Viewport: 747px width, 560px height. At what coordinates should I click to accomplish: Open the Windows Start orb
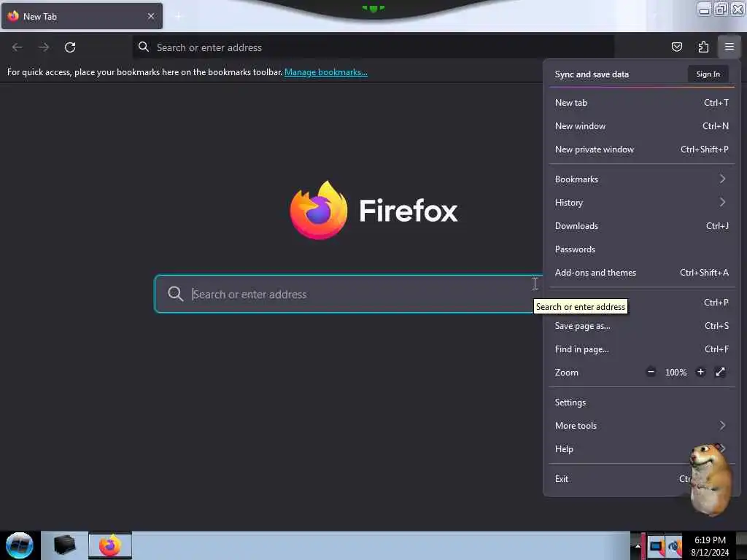point(19,545)
